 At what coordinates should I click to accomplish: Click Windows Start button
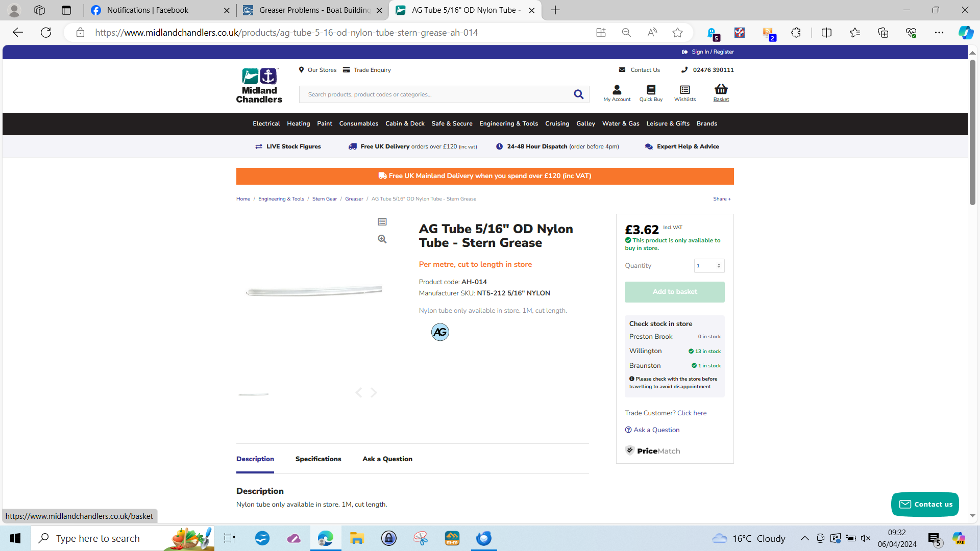(x=15, y=538)
